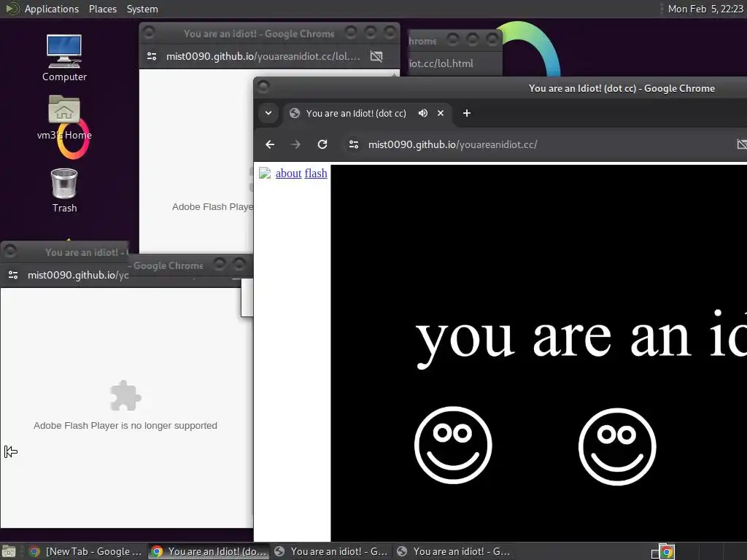747x560 pixels.
Task: Click blocked content icon in top-left popup address bar
Action: pyautogui.click(x=376, y=56)
